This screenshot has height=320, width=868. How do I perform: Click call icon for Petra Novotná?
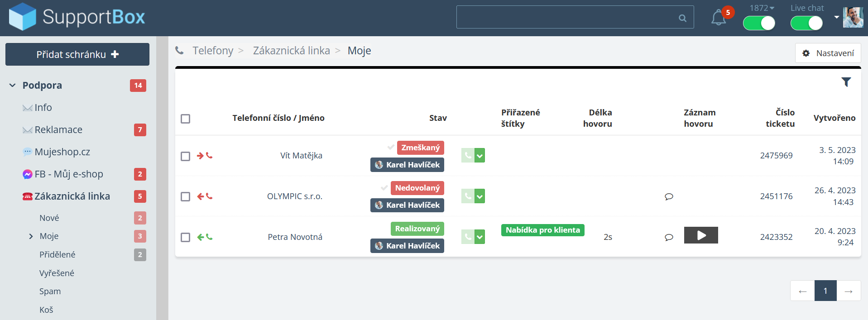[x=205, y=237]
